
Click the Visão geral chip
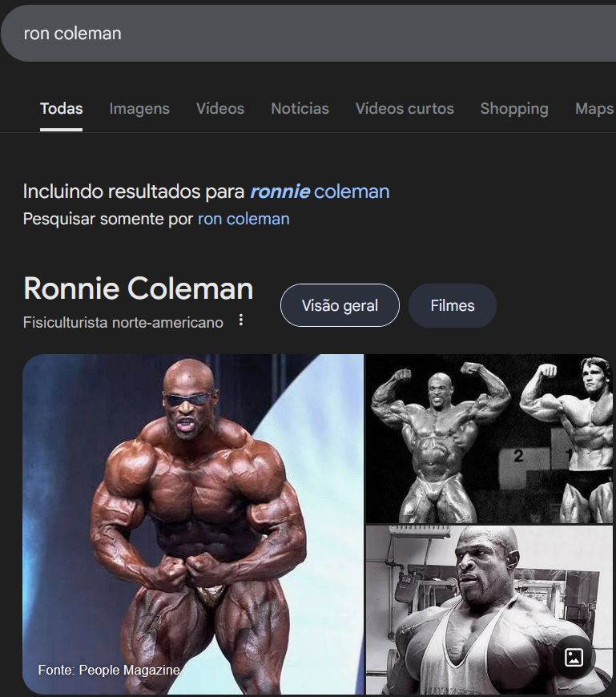click(x=340, y=305)
